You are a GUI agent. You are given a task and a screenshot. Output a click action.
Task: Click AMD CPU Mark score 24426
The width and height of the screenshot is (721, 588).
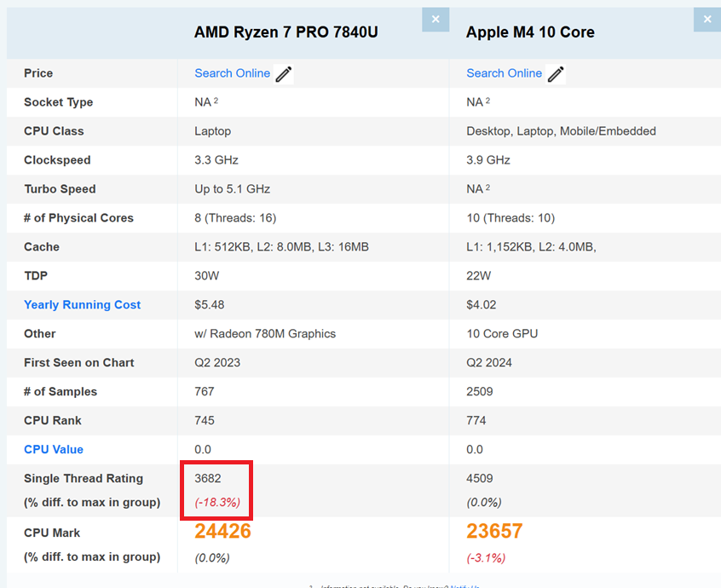222,531
